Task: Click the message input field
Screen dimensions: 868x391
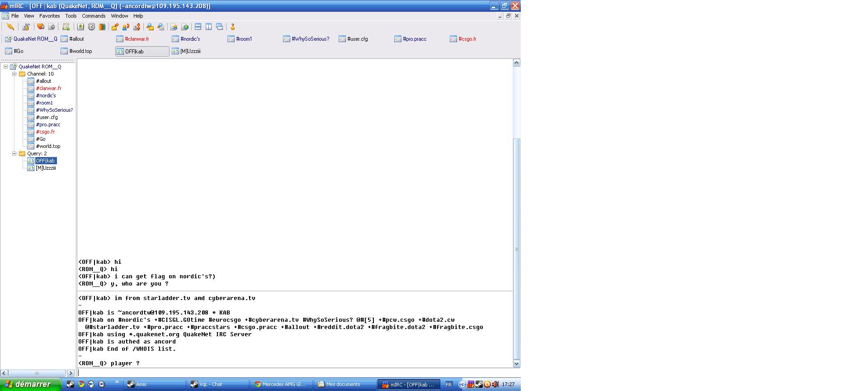Action: [x=294, y=373]
